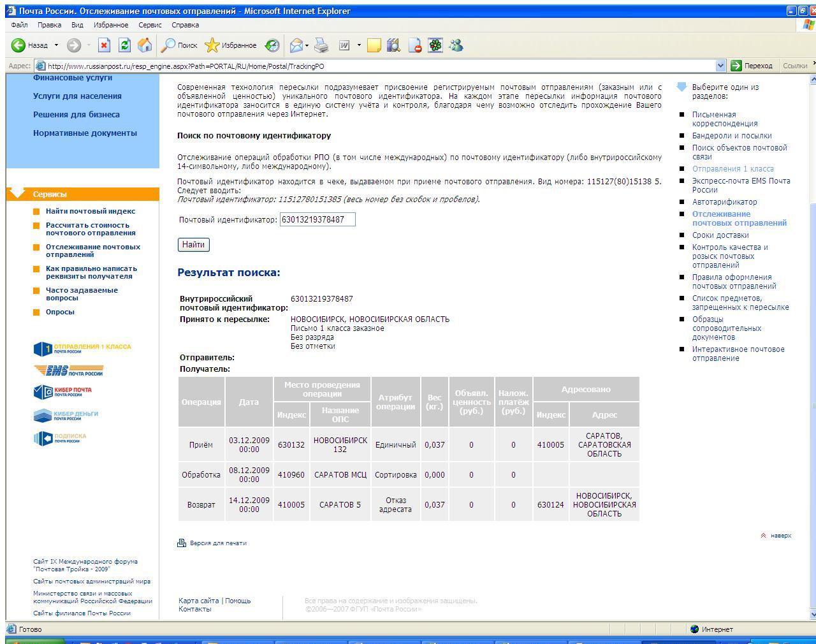Expand the address bar dropdown
The width and height of the screenshot is (816, 644).
point(721,66)
